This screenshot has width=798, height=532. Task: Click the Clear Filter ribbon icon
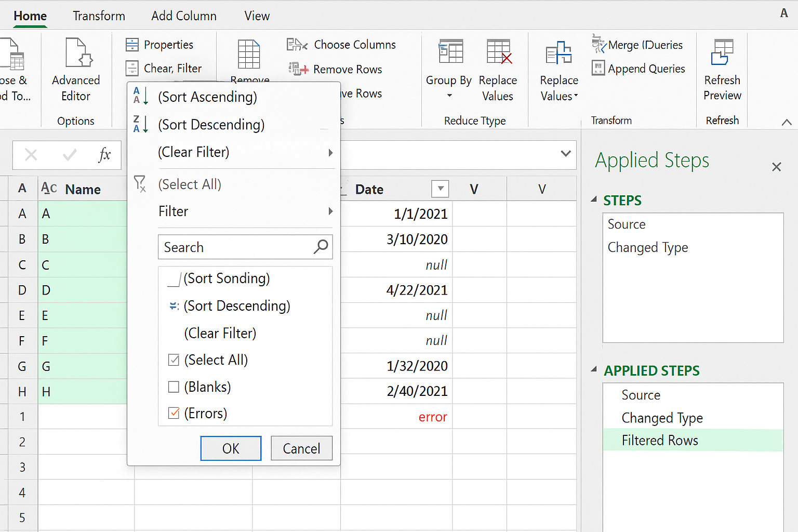[x=132, y=69]
